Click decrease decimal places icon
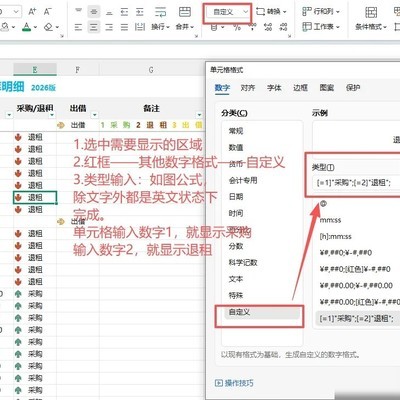This screenshot has height=400, width=400. click(x=283, y=27)
